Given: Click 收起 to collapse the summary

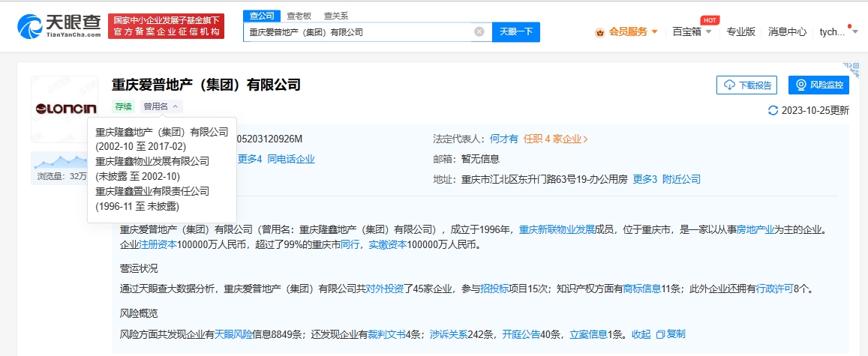Looking at the screenshot, I should coord(641,334).
